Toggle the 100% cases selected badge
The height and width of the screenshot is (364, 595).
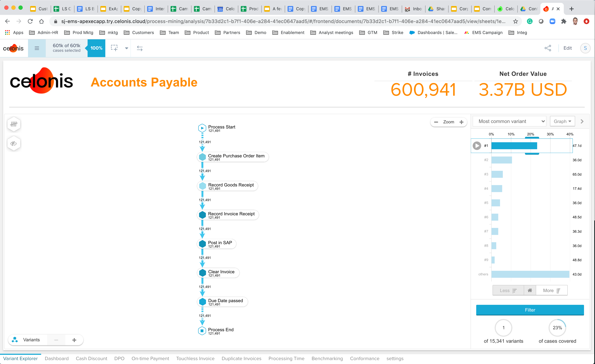click(96, 48)
